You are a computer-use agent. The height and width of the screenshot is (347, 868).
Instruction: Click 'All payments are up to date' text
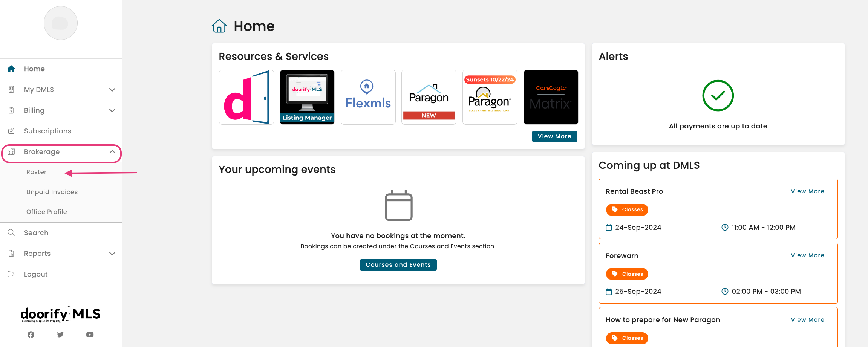718,126
